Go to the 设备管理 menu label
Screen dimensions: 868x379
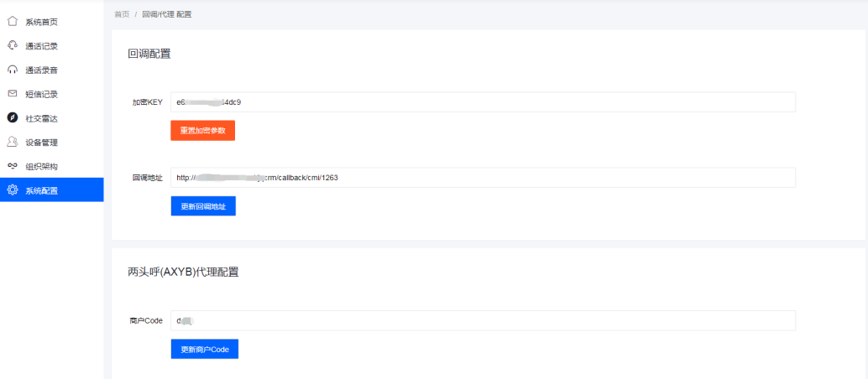41,143
